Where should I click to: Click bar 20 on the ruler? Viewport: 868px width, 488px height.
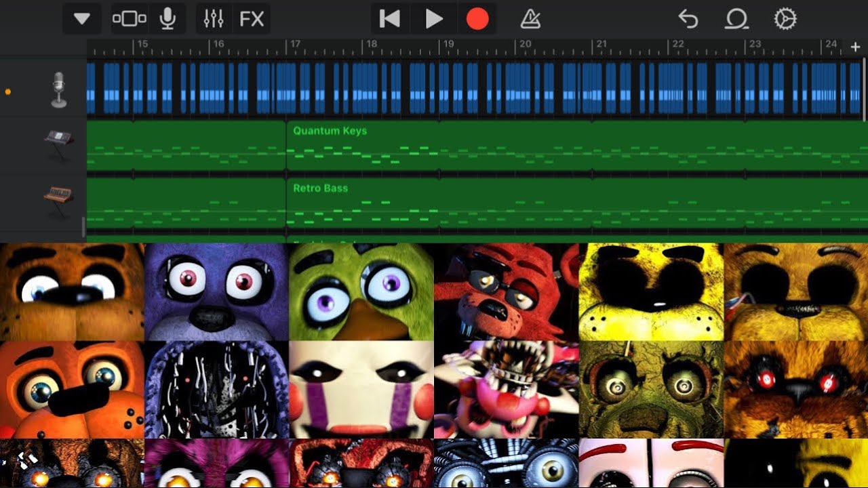click(x=525, y=44)
